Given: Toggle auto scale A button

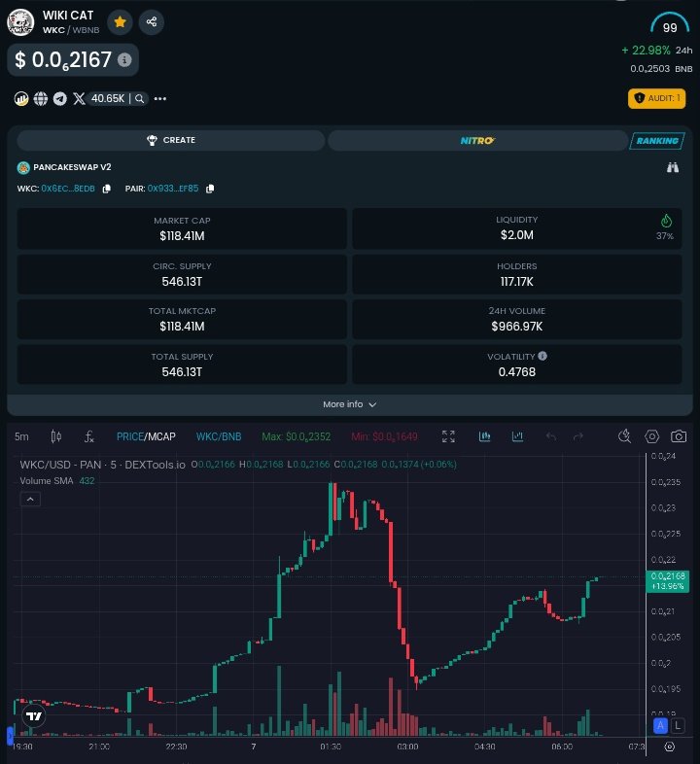Looking at the screenshot, I should (660, 726).
